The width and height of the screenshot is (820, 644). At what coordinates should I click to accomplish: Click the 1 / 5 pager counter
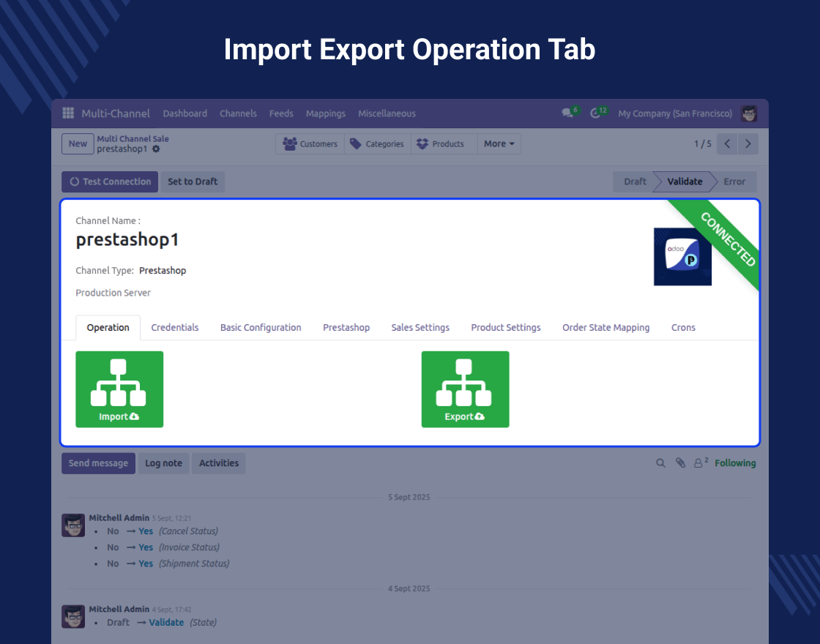pyautogui.click(x=702, y=143)
